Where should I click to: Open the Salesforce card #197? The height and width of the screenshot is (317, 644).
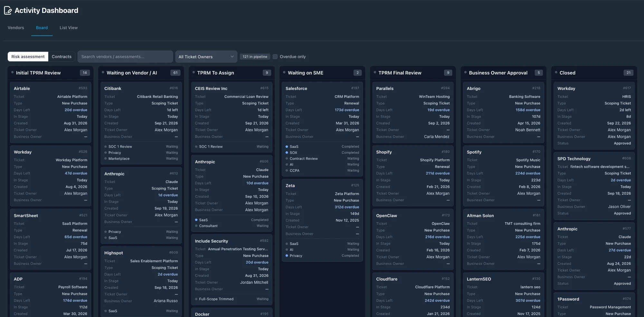(x=322, y=129)
